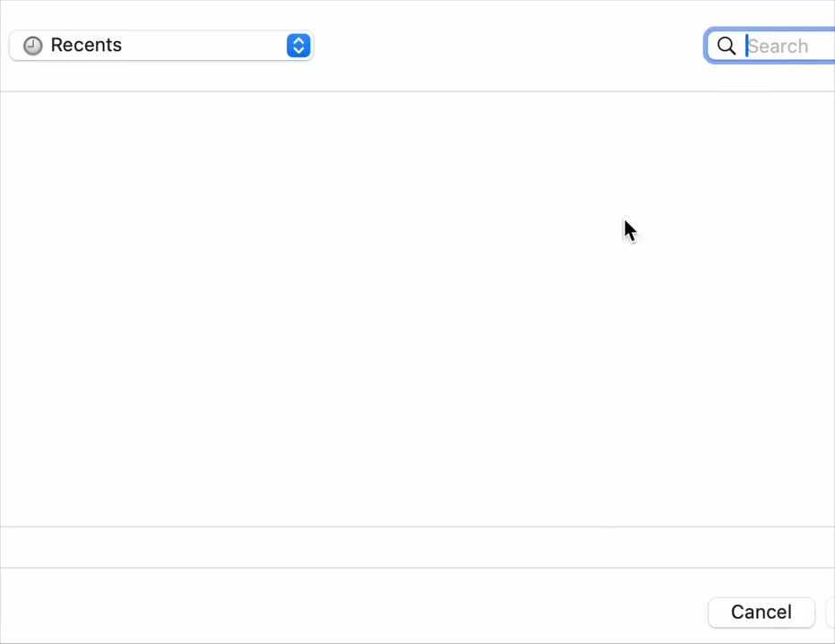Click the blank area above the Recents selector
835x644 pixels.
[161, 13]
